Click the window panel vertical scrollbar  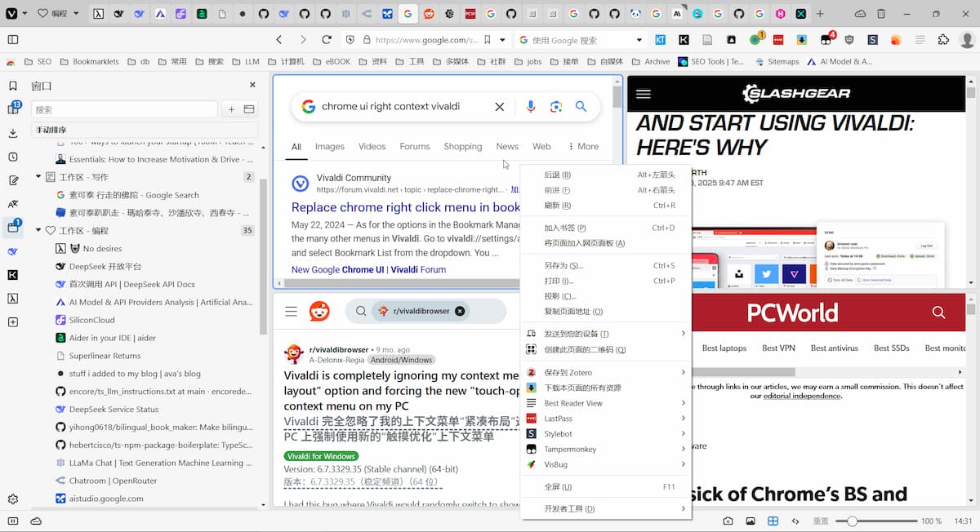[x=263, y=255]
